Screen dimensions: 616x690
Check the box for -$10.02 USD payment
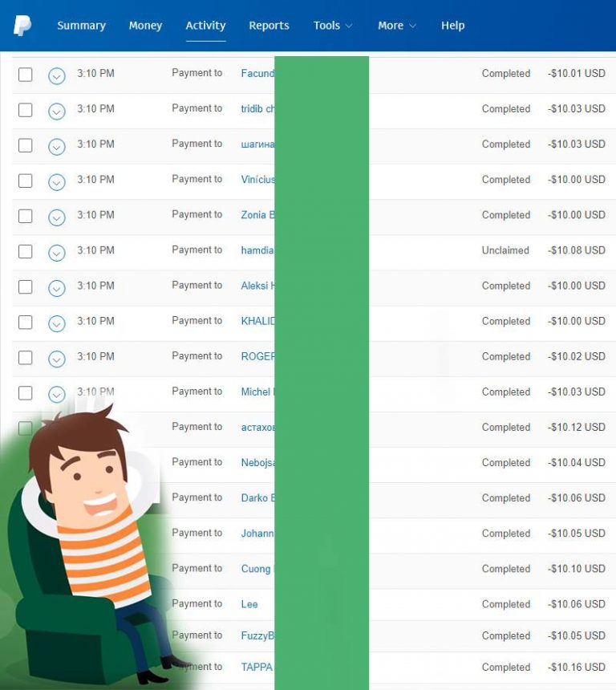coord(26,357)
